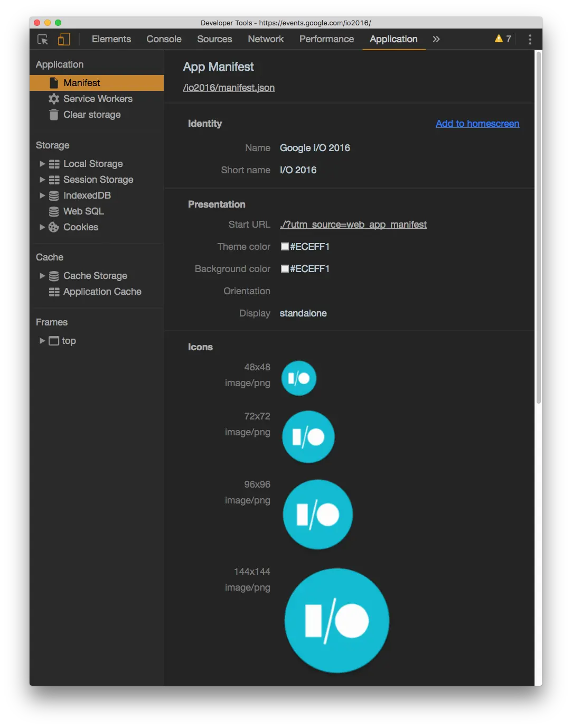
Task: Click the 72x72 icon thumbnail
Action: tap(308, 437)
